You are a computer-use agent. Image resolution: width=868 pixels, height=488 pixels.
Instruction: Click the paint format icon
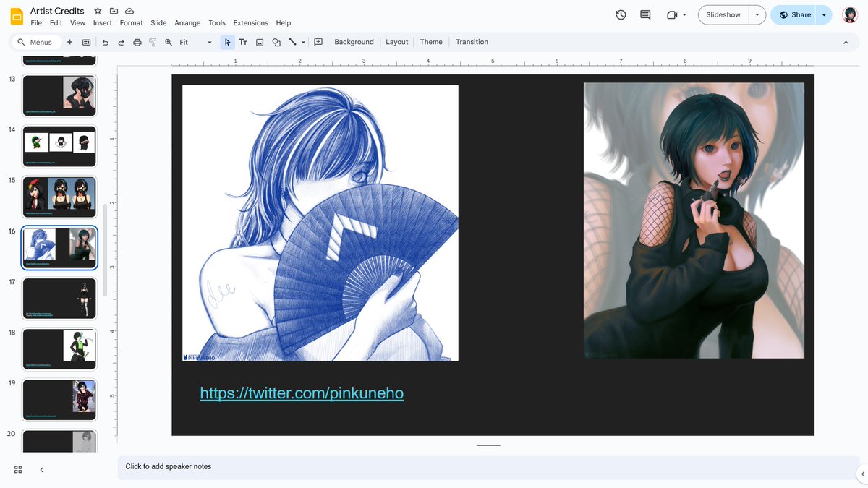click(x=153, y=42)
